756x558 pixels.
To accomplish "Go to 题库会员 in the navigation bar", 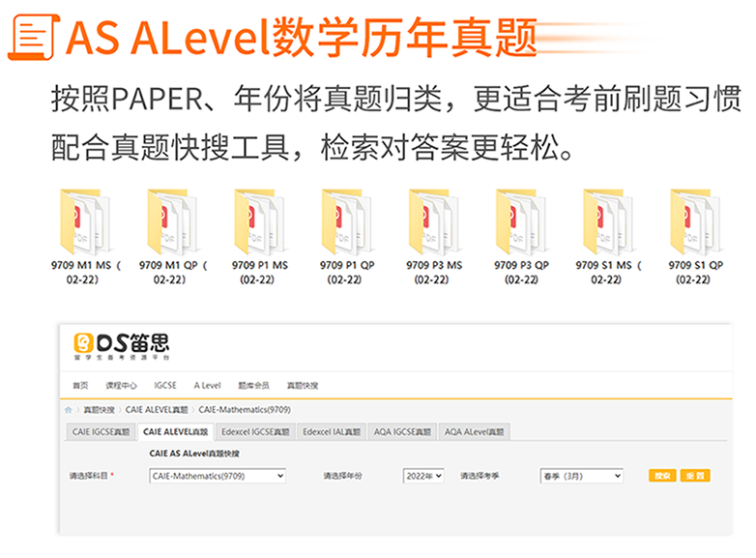I will [x=252, y=385].
